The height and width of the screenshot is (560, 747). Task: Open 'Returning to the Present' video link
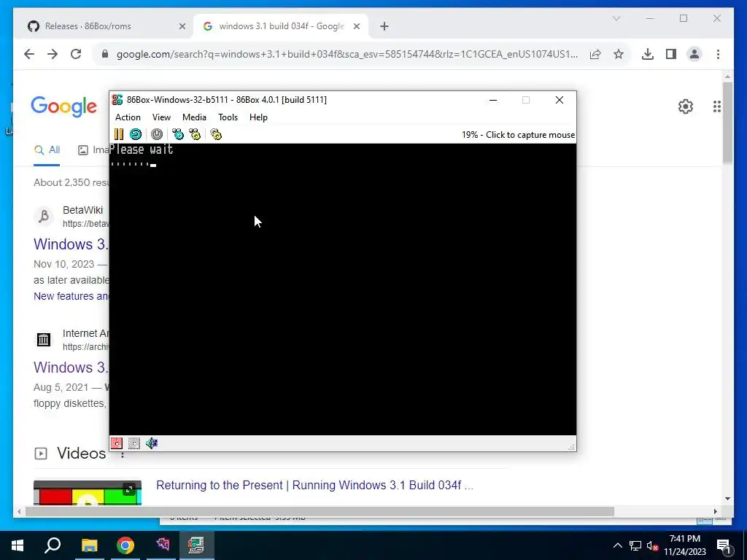[x=315, y=485]
